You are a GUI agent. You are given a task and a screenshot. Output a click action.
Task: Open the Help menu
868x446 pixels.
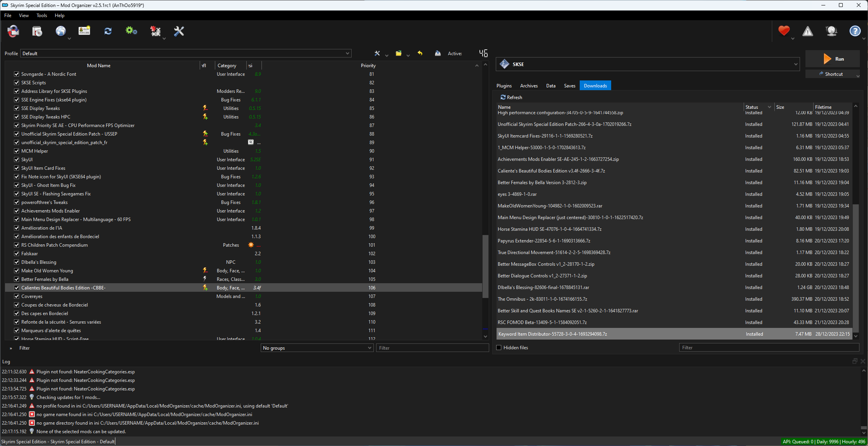tap(59, 16)
